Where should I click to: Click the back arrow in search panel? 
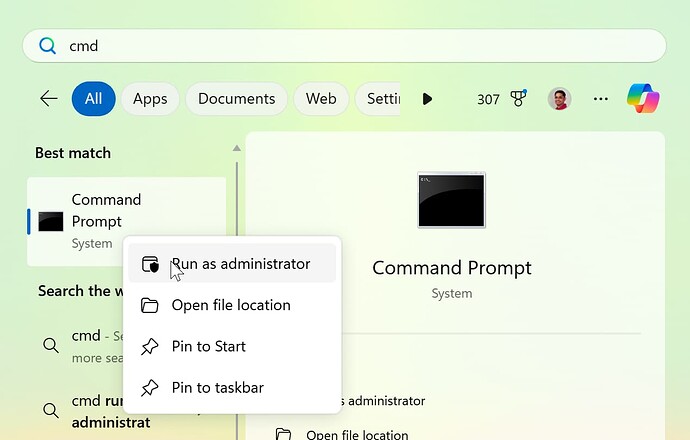(48, 98)
